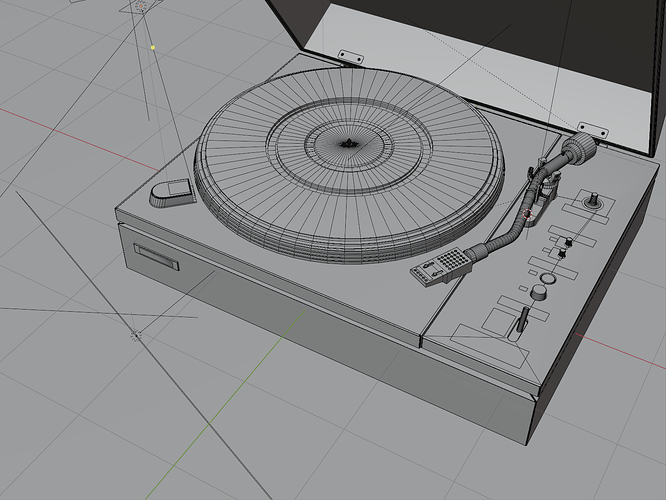Select the tonearm counterweight
Screen dimensions: 666x500
579,148
